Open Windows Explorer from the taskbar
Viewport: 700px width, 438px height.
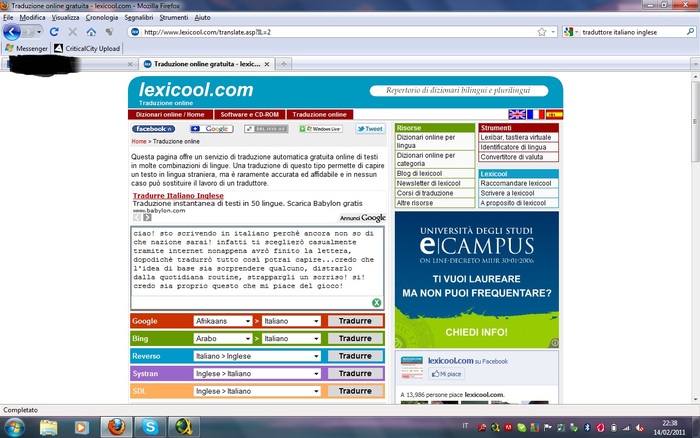(48, 427)
